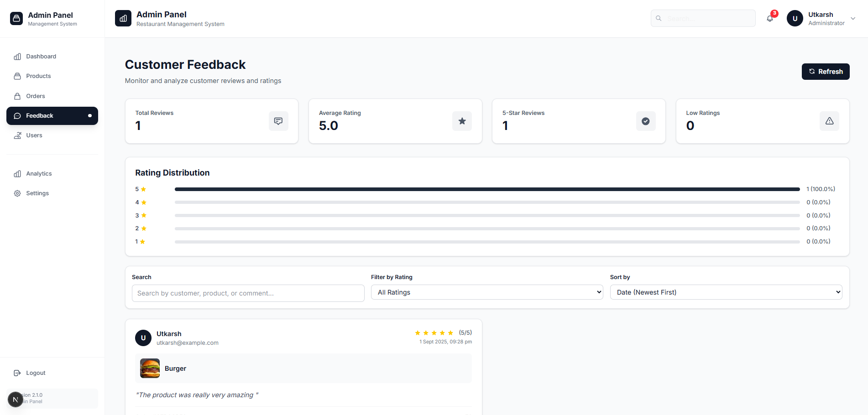Click the Average Rating star icon

[462, 121]
